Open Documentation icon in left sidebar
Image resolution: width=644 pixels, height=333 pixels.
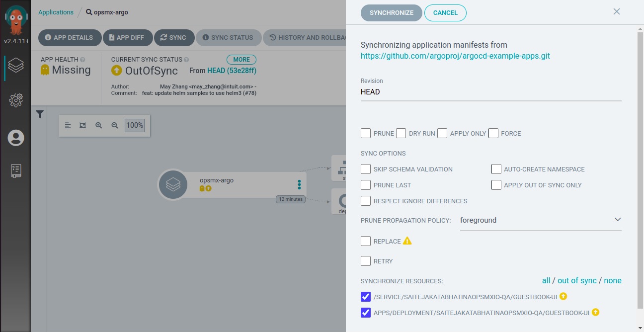16,171
